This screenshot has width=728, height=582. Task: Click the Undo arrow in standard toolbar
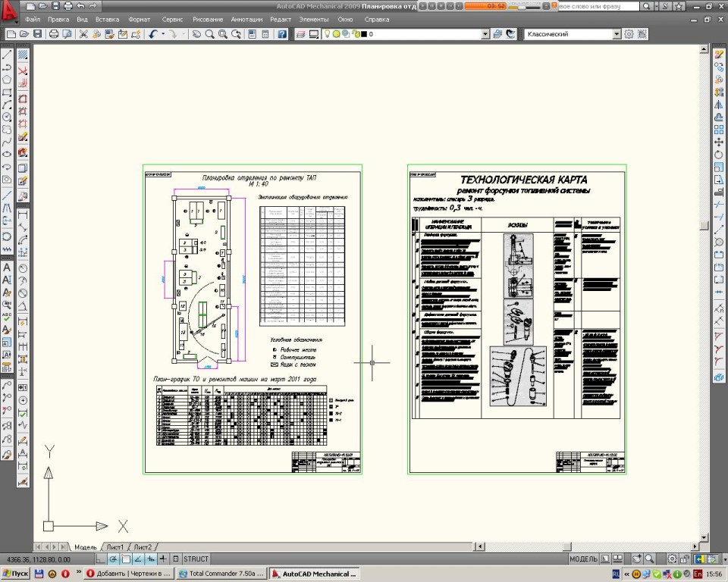(152, 34)
